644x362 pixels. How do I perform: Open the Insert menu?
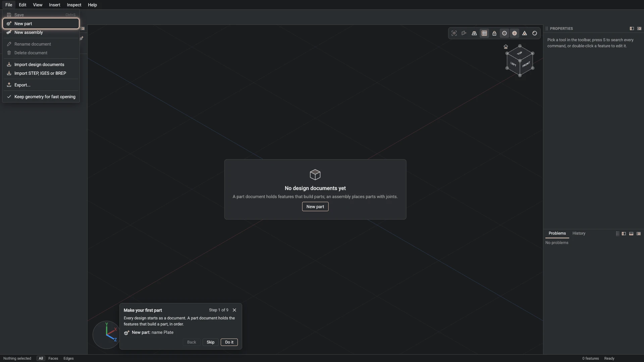pos(55,5)
